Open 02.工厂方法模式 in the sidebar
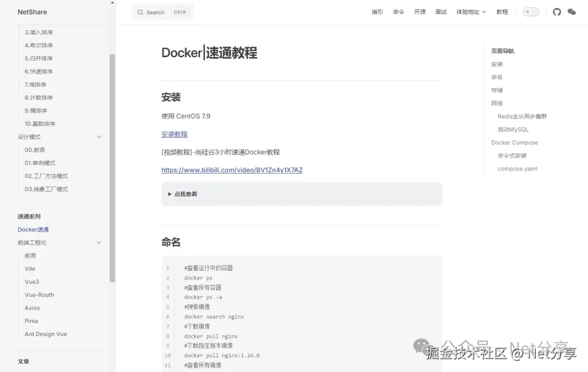 click(x=46, y=176)
